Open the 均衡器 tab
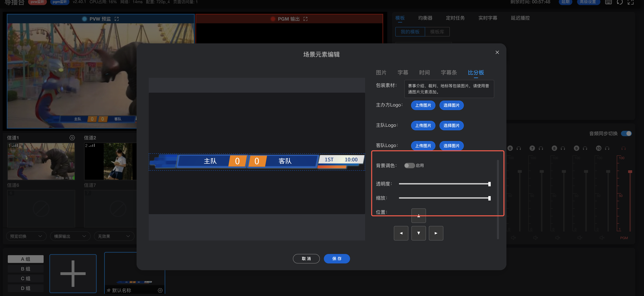The image size is (644, 296). point(425,18)
